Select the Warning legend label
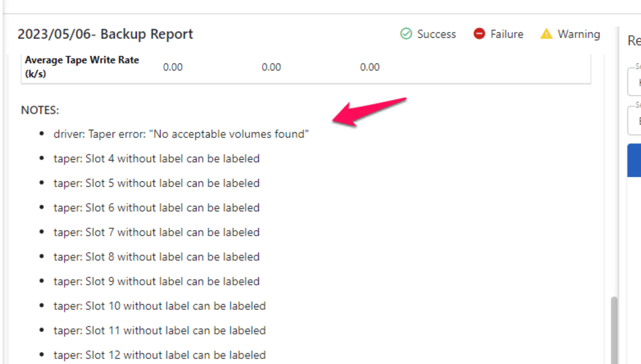 [578, 34]
